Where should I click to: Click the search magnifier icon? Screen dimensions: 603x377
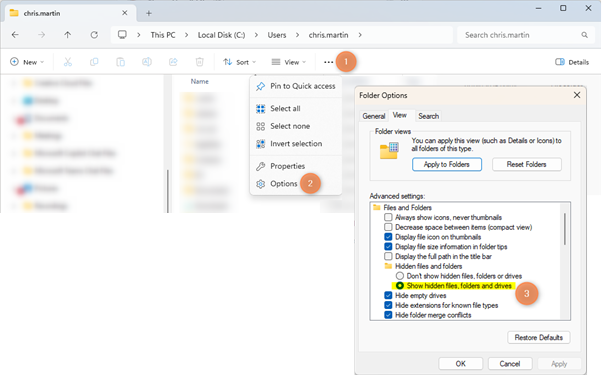click(584, 35)
